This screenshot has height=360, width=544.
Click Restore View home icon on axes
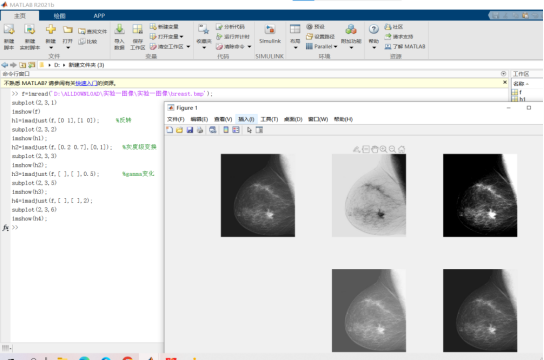[401, 149]
